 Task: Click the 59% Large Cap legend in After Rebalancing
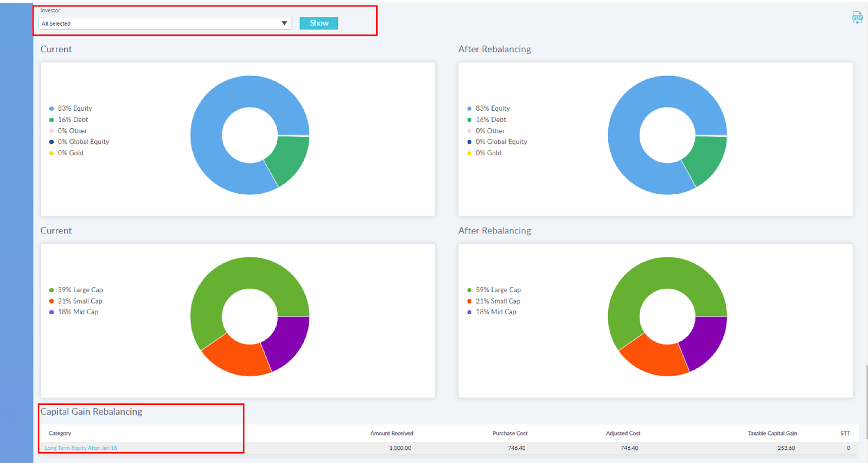pos(494,290)
